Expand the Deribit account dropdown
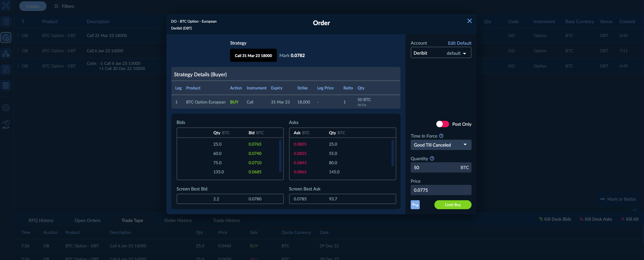644x260 pixels. pos(441,53)
